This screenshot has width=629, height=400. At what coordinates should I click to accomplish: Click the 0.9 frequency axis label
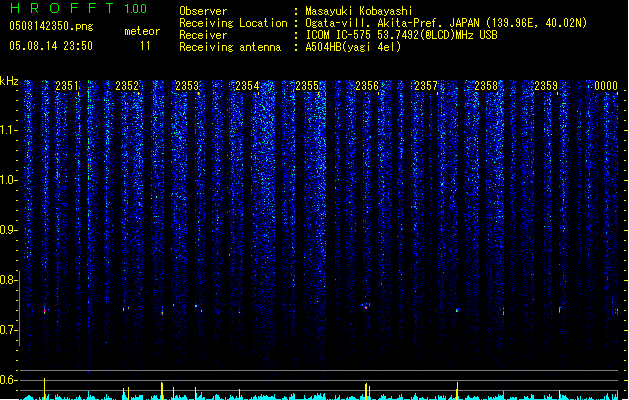tap(8, 230)
